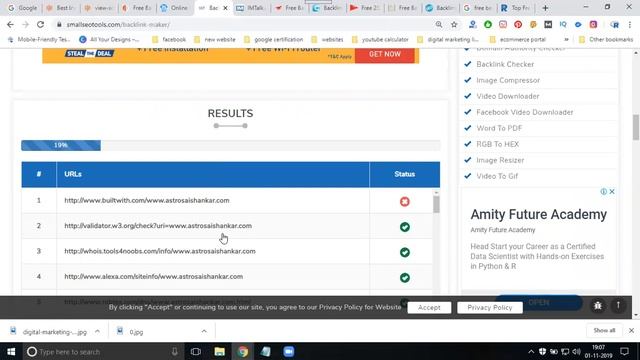This screenshot has width=640, height=360.
Task: Open Other bookmarks folder
Action: point(606,40)
